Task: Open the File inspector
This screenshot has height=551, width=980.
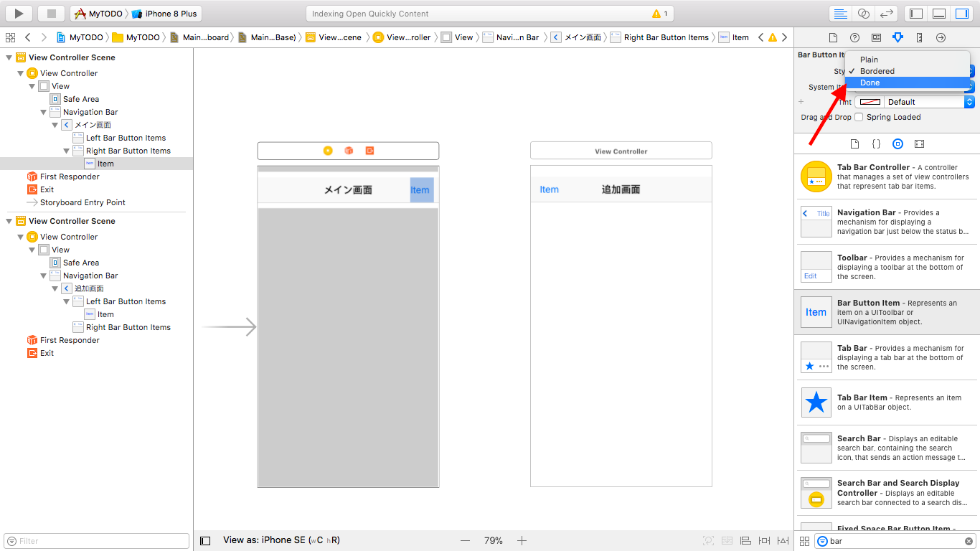Action: tap(834, 37)
